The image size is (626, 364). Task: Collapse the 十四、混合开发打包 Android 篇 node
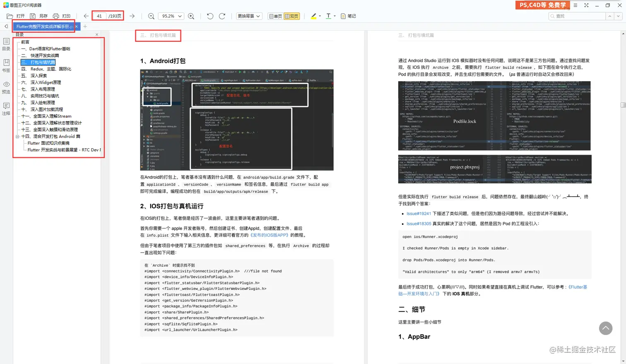pyautogui.click(x=17, y=137)
